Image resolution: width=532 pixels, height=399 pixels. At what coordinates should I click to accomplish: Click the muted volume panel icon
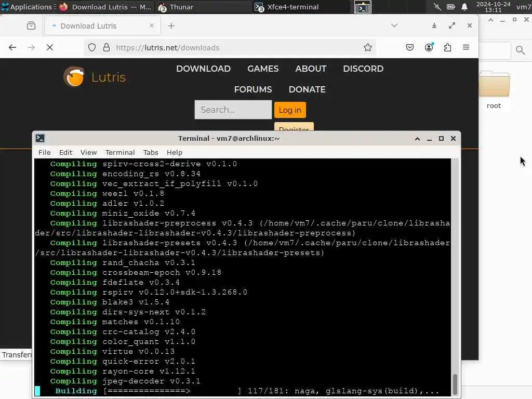(x=437, y=7)
